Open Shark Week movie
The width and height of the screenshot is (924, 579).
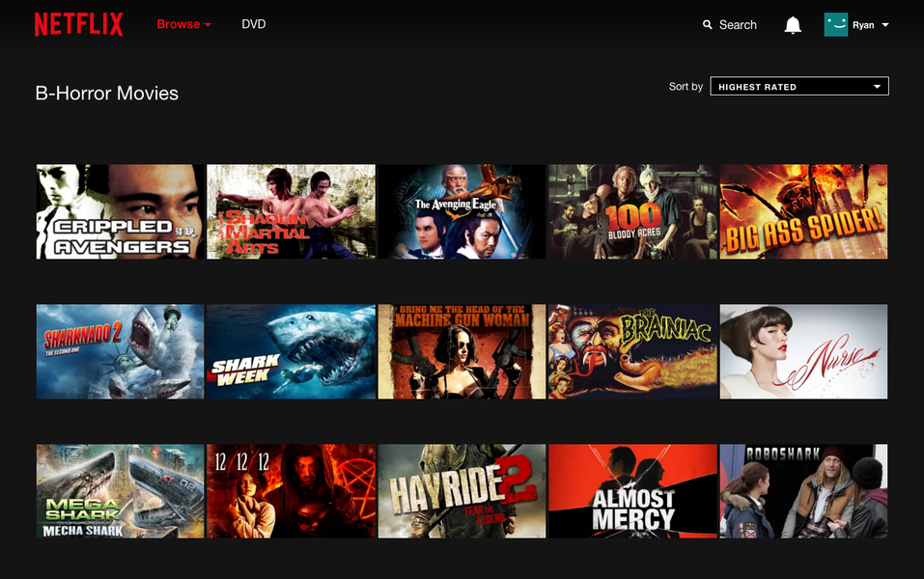tap(291, 350)
